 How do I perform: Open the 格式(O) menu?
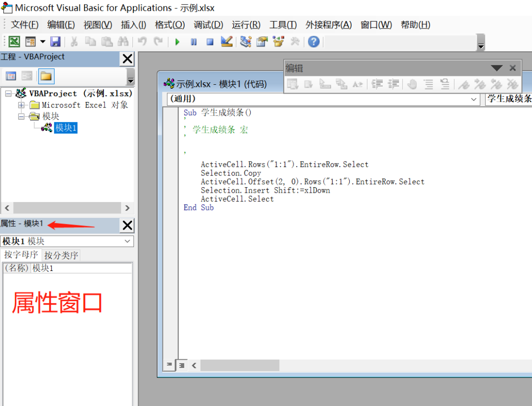click(169, 25)
